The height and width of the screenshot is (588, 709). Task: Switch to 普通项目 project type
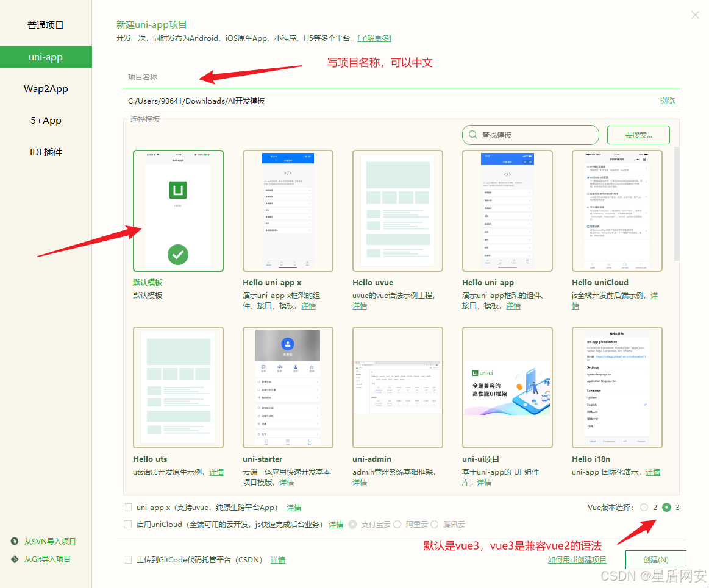tap(46, 26)
